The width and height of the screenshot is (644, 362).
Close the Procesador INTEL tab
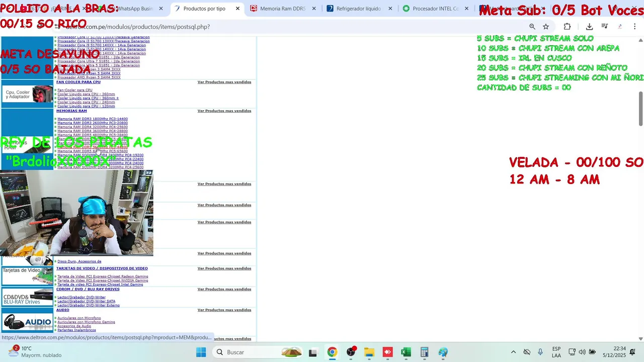[466, 9]
